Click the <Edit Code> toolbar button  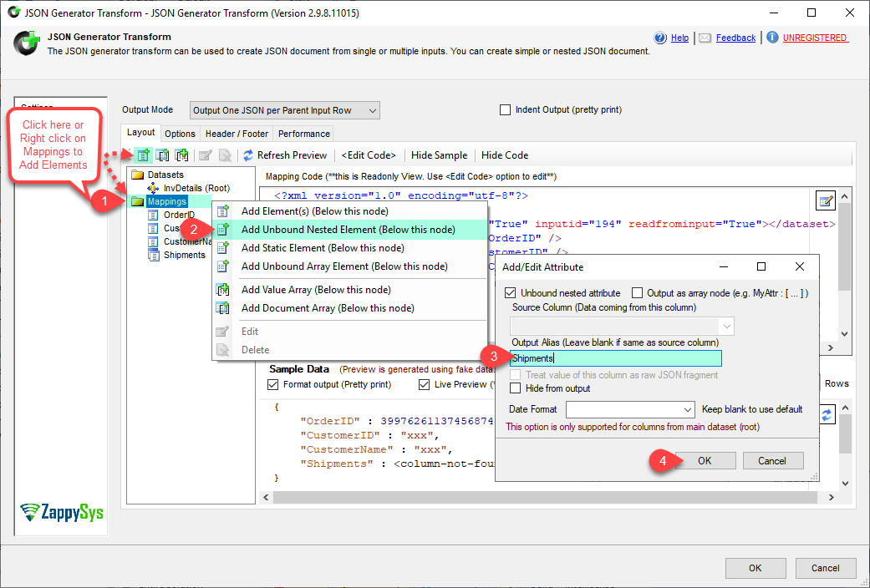(369, 155)
